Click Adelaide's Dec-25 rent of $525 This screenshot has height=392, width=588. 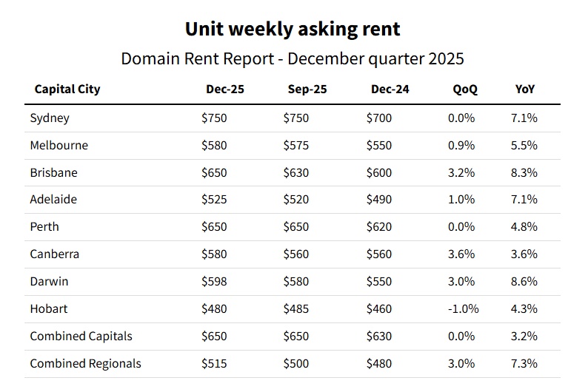[x=214, y=200]
